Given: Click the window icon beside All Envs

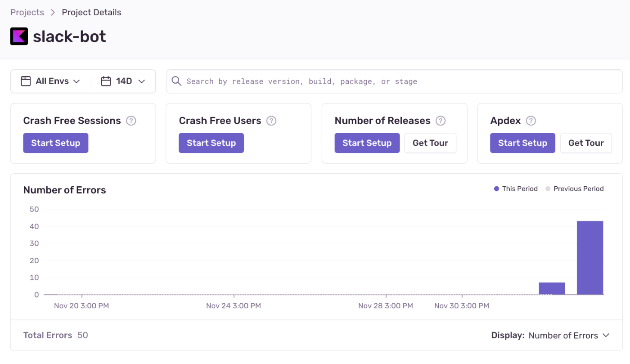Looking at the screenshot, I should coord(26,81).
